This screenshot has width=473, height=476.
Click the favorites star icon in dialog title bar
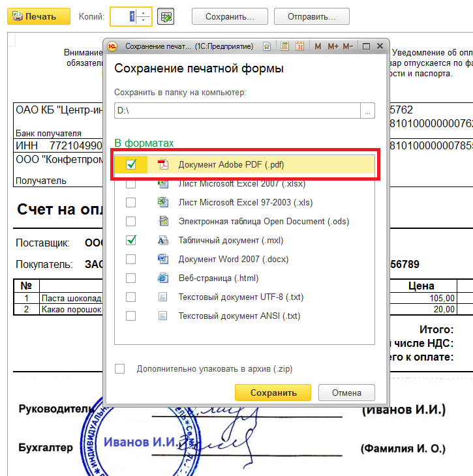click(x=267, y=46)
